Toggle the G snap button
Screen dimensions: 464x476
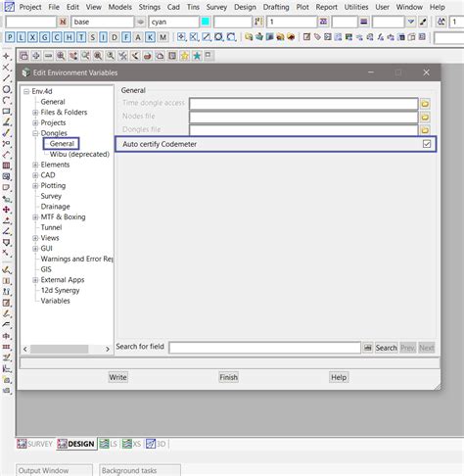(x=45, y=37)
